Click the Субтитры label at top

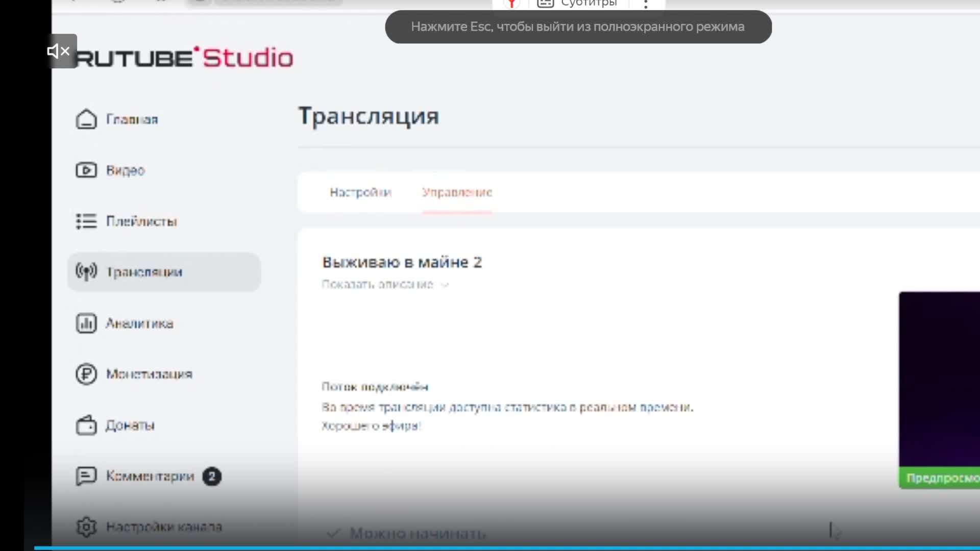pos(589,4)
